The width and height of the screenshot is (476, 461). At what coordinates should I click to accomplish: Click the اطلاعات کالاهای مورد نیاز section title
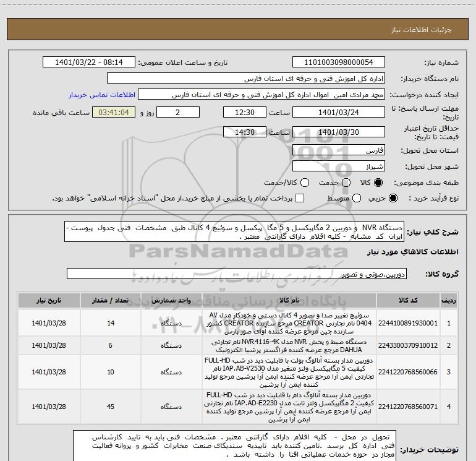point(412,252)
